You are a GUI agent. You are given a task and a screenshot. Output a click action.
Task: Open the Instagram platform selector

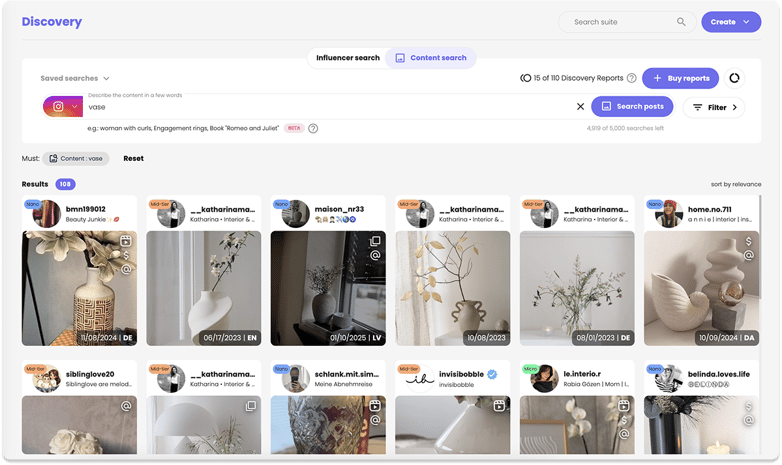coord(63,106)
